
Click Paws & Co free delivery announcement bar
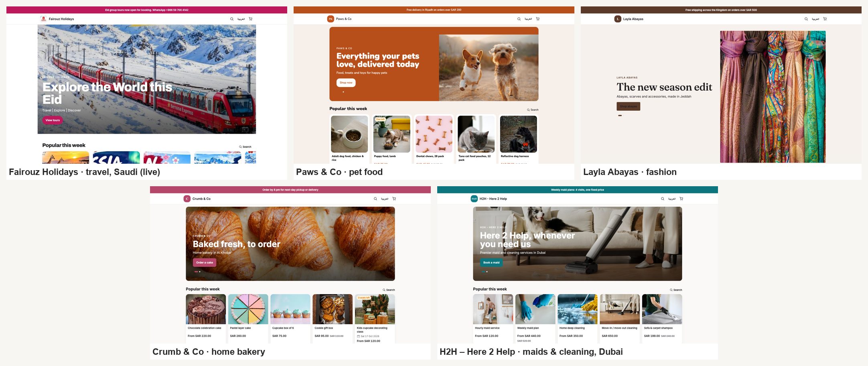coord(434,10)
